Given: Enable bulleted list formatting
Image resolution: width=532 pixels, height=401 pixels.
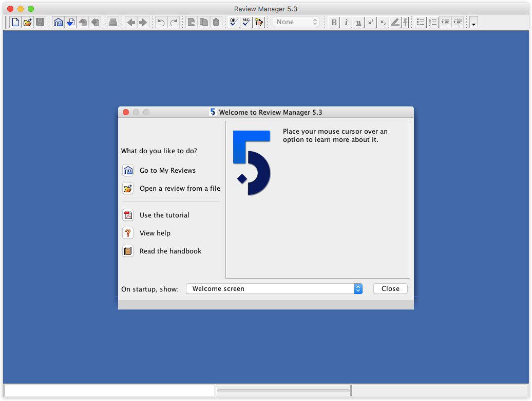Looking at the screenshot, I should pos(420,22).
